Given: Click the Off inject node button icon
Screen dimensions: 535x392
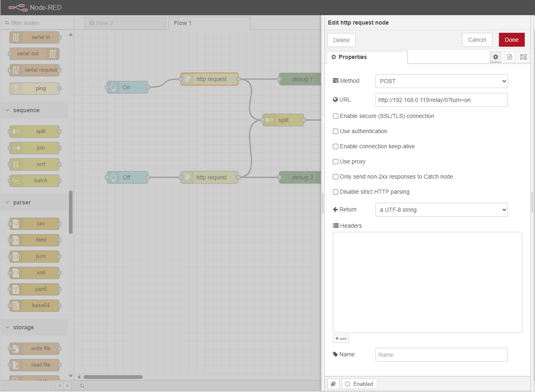Looking at the screenshot, I should [x=113, y=177].
